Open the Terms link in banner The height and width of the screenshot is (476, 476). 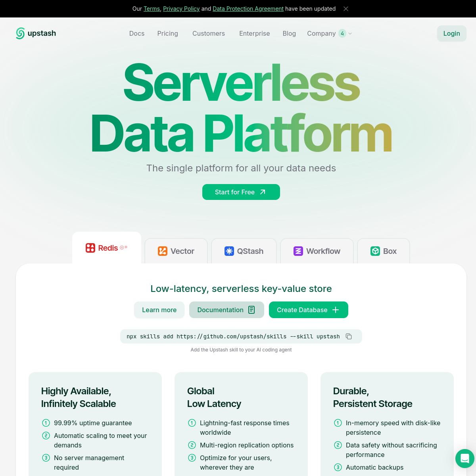coord(152,9)
